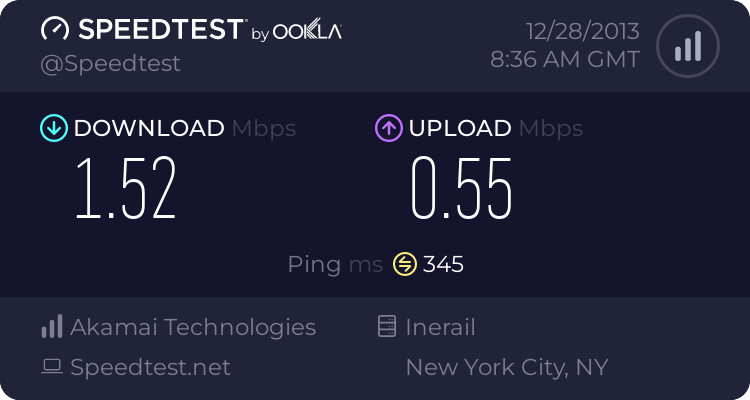Click the Speedtest.net link
The width and height of the screenshot is (750, 400).
[x=150, y=368]
